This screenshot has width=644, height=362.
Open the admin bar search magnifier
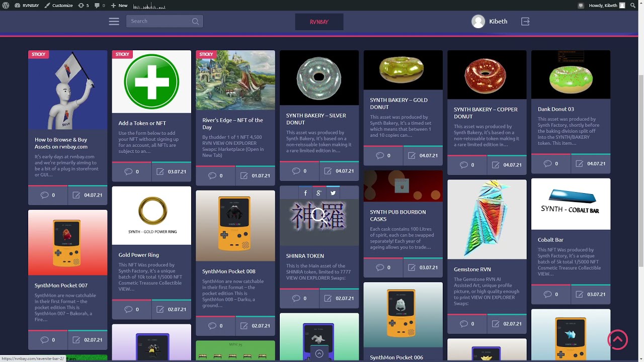pyautogui.click(x=633, y=6)
